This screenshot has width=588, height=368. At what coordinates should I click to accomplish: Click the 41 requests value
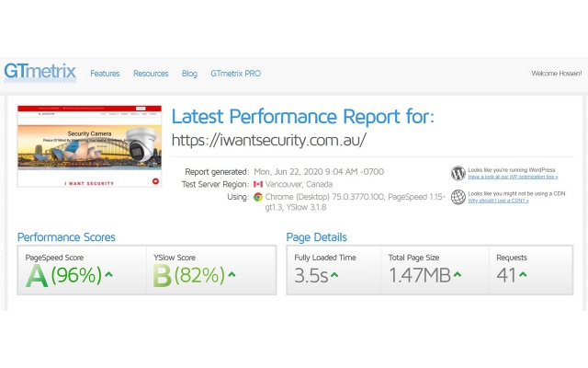coord(506,276)
